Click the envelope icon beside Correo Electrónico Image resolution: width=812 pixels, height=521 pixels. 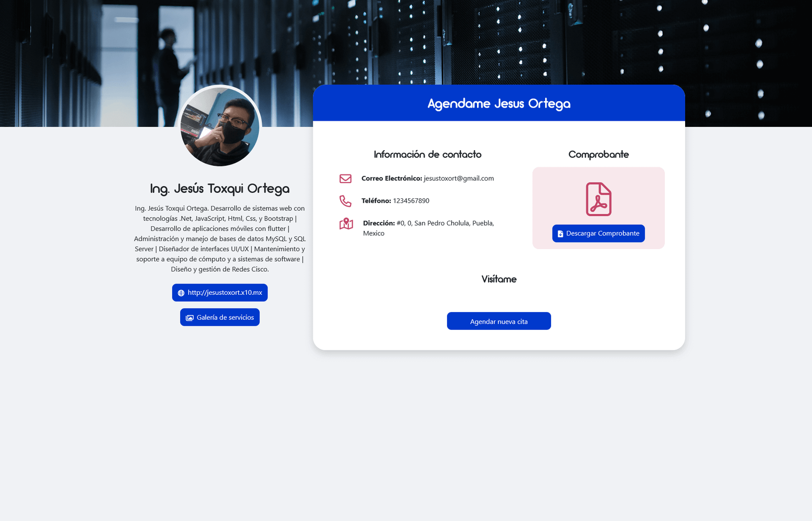(x=346, y=179)
